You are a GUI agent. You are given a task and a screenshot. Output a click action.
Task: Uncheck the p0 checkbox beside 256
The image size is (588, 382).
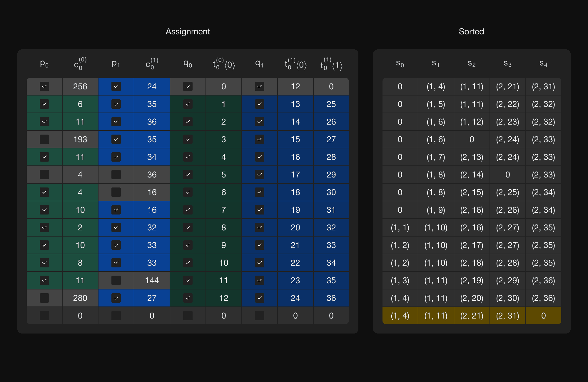[x=44, y=86]
